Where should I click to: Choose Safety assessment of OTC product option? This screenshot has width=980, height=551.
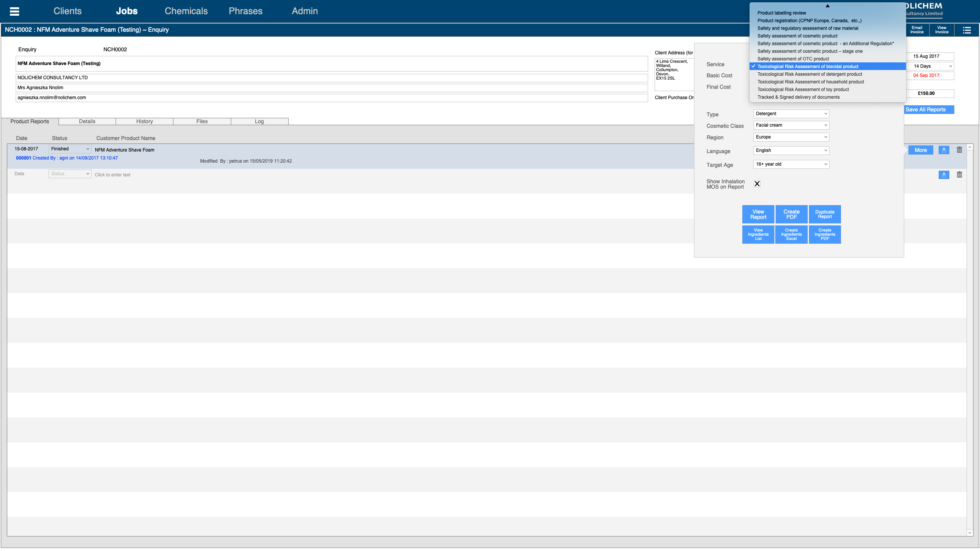point(793,59)
